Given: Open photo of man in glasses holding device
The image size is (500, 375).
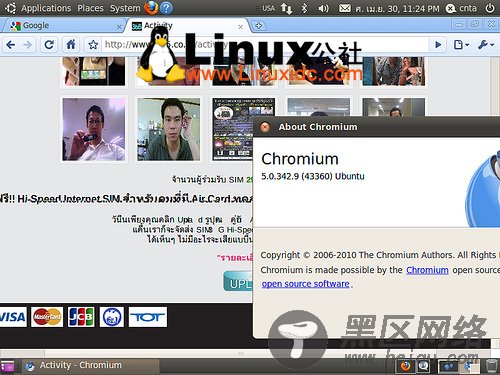Looking at the screenshot, I should [94, 129].
